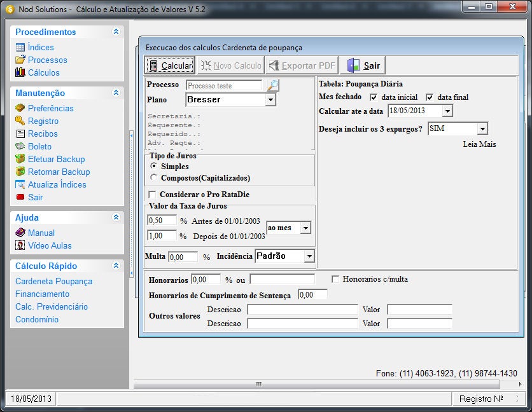532x412 pixels.
Task: Click the juros rate field Antes de 01/01/2003
Action: 162,221
